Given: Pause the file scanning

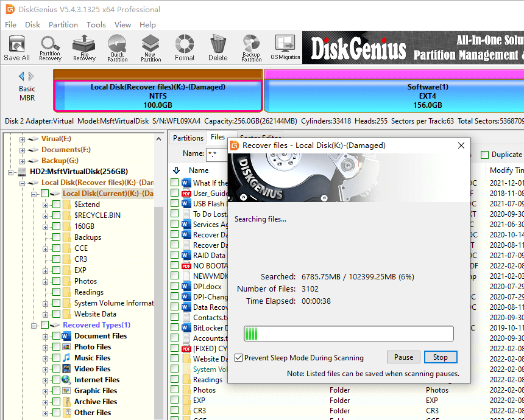Looking at the screenshot, I should [x=403, y=357].
